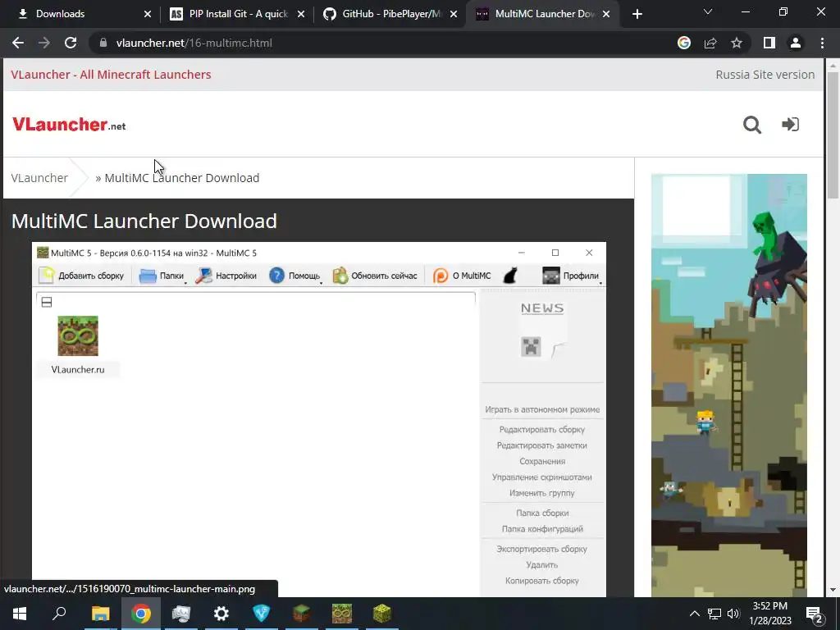Click the Google icon in address bar
Viewport: 840px width, 630px height.
[x=684, y=43]
